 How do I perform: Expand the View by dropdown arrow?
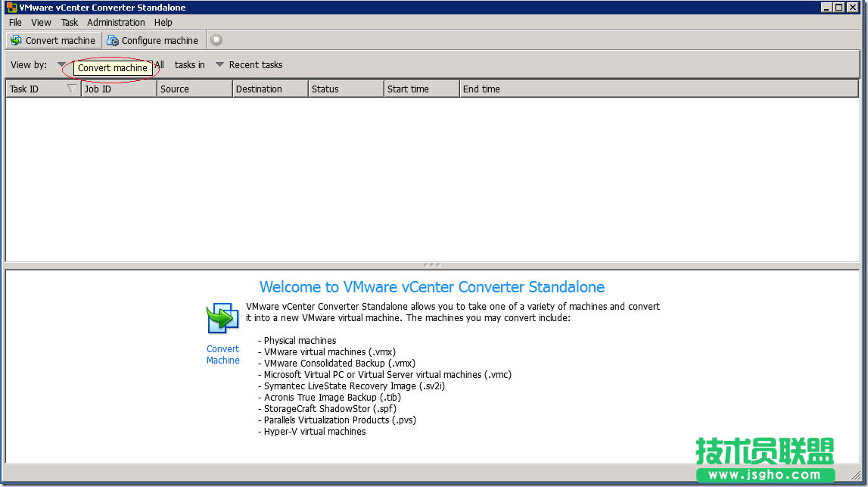click(62, 64)
